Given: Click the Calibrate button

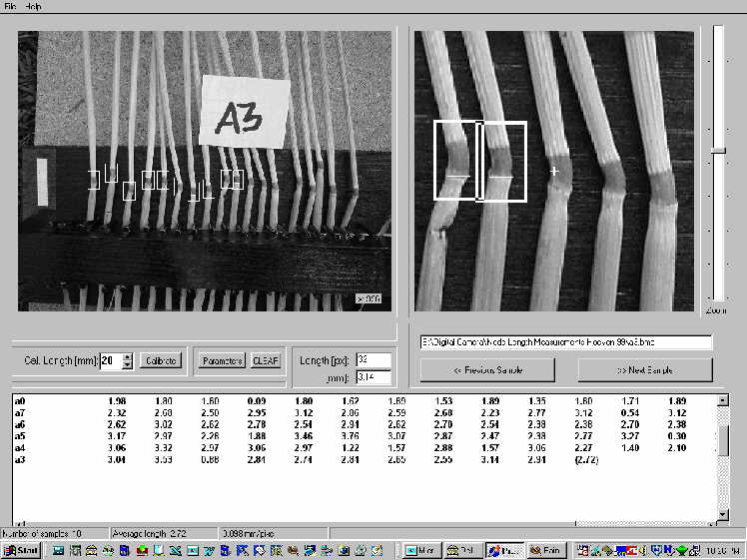Looking at the screenshot, I should 159,360.
